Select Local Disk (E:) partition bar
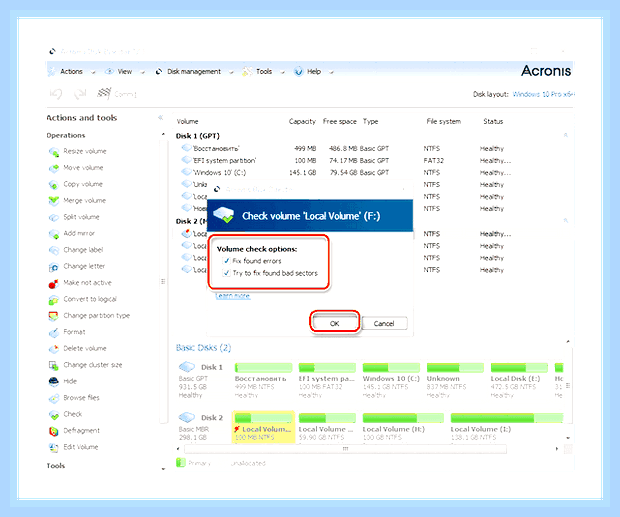Viewport: 620px width, 517px height. tap(519, 368)
